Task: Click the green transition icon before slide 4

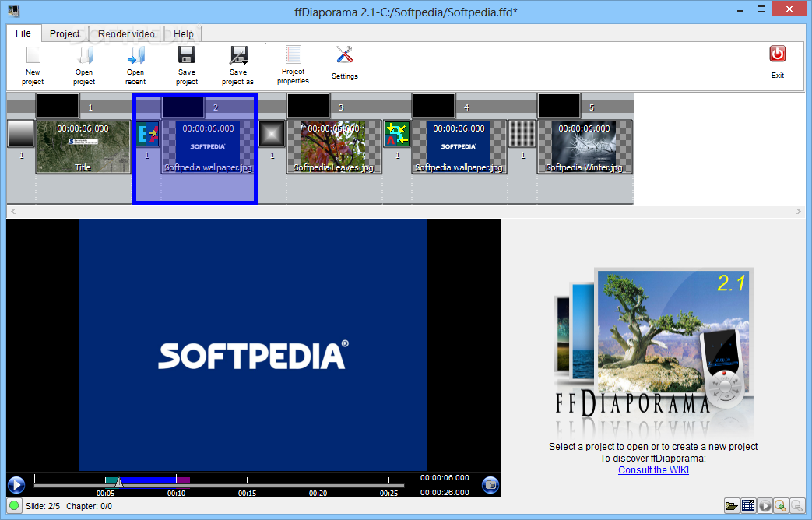Action: [397, 134]
